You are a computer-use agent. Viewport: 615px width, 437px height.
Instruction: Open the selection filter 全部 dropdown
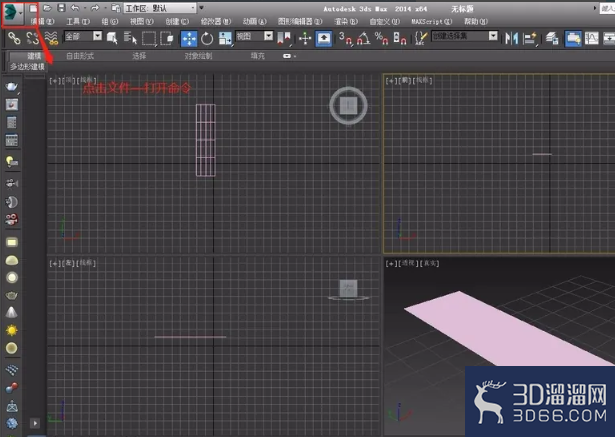point(83,36)
